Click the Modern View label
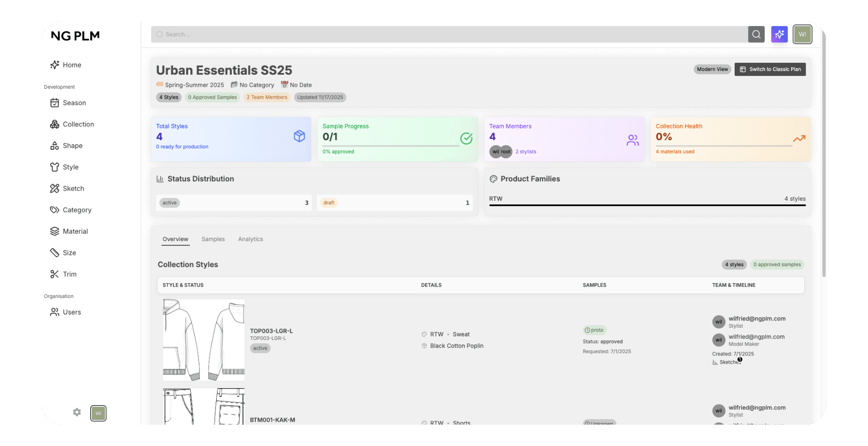Viewport: 868px width, 446px height. click(712, 69)
